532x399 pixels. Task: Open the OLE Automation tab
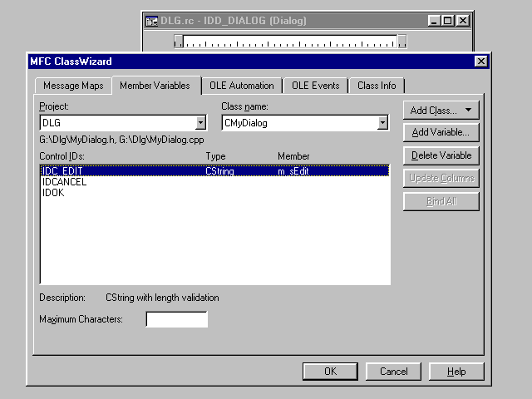click(x=241, y=86)
